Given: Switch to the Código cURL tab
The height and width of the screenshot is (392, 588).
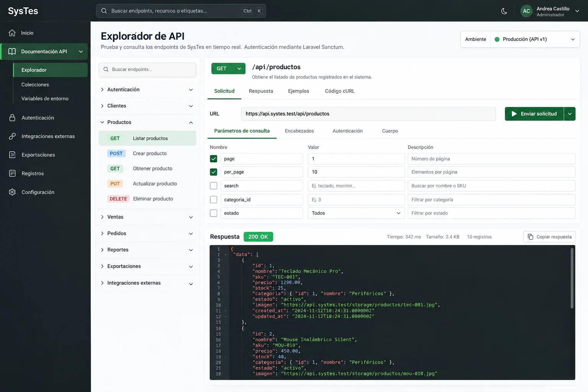Looking at the screenshot, I should click(340, 91).
